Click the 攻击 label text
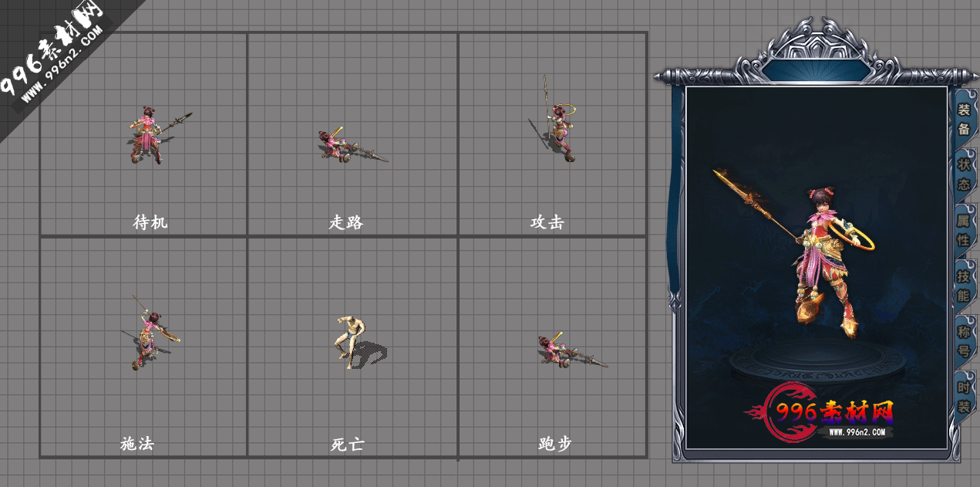The width and height of the screenshot is (980, 487). coord(547,222)
